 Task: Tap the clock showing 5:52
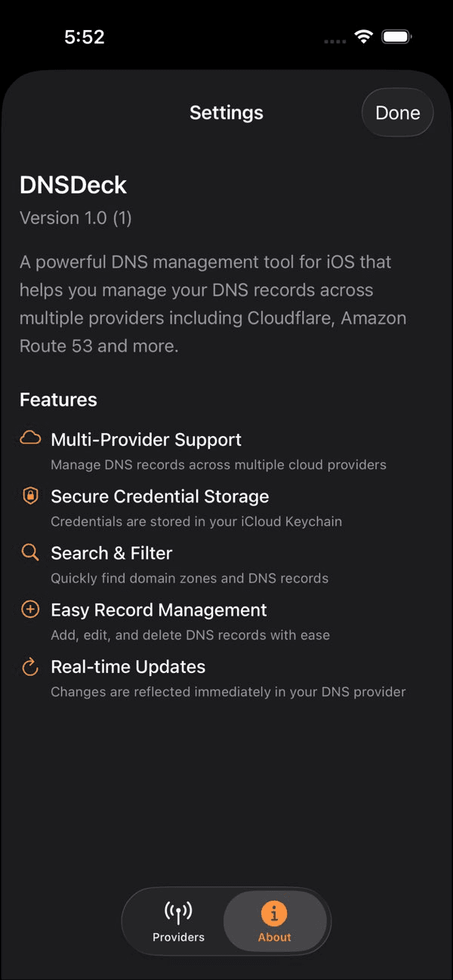coord(85,36)
